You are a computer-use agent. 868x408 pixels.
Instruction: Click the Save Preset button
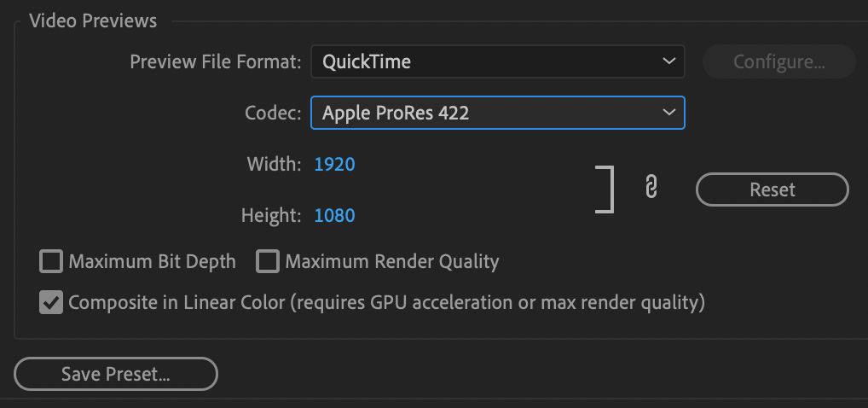click(116, 374)
